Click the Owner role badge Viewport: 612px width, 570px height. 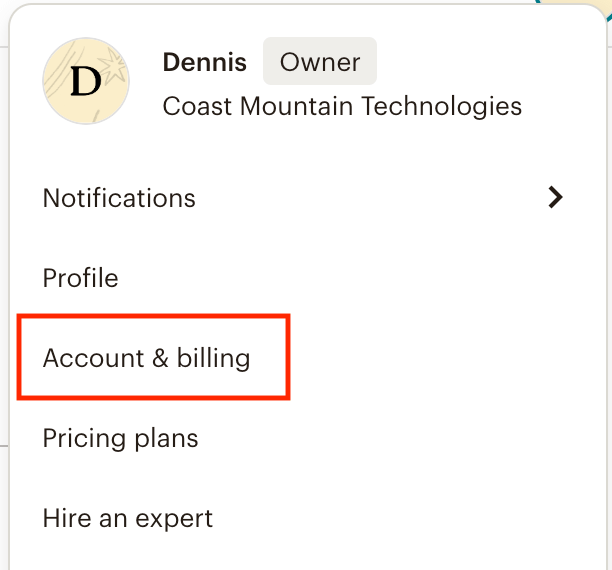coord(319,62)
